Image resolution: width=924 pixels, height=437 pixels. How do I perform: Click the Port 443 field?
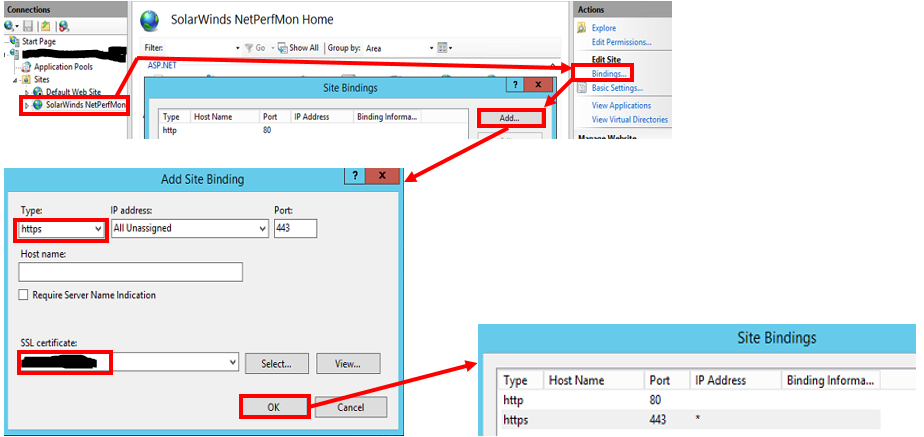click(295, 229)
